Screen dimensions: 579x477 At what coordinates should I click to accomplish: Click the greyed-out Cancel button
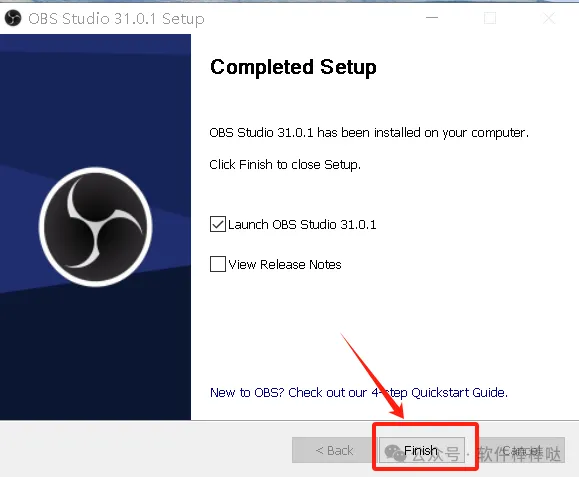pos(521,450)
